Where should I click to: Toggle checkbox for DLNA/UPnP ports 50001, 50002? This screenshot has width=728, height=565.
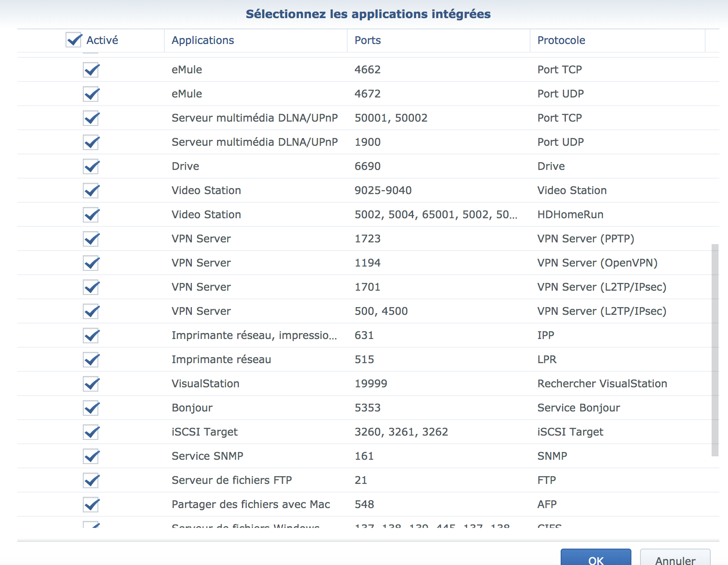[91, 118]
